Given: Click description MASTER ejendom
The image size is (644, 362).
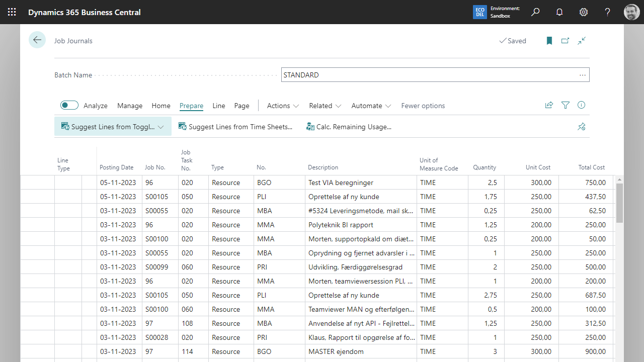Looking at the screenshot, I should pos(336,351).
